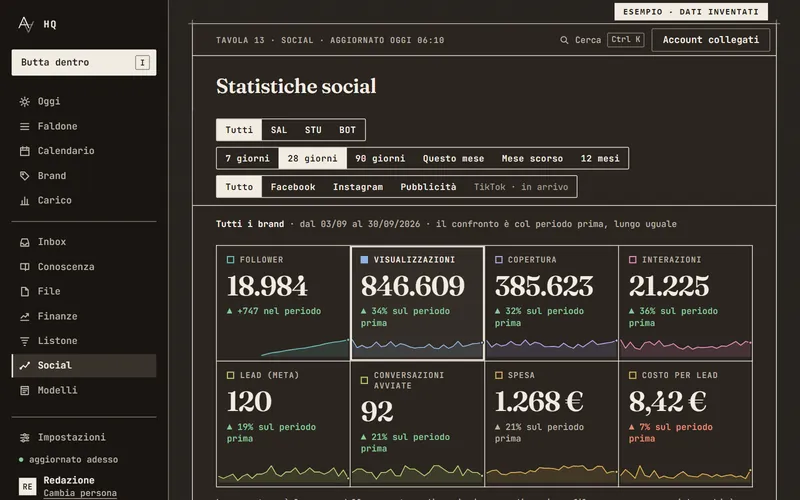Click the Interazioni sparkline chart

click(x=685, y=347)
